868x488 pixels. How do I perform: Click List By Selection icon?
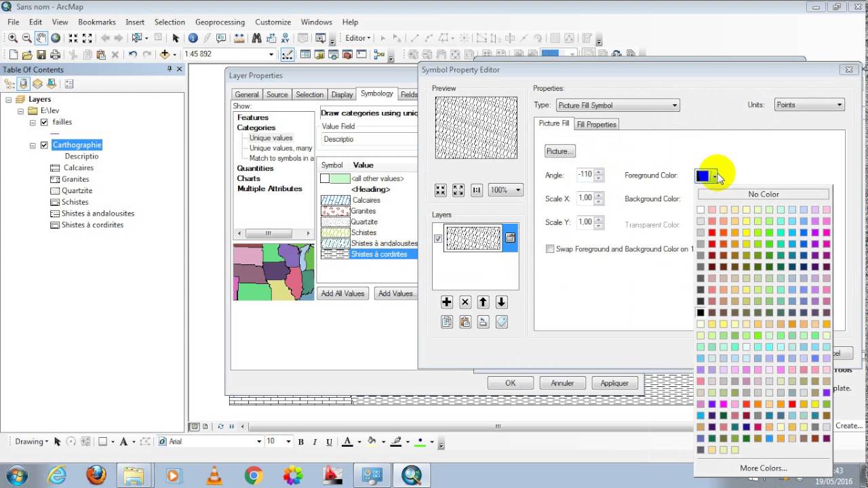(x=52, y=84)
